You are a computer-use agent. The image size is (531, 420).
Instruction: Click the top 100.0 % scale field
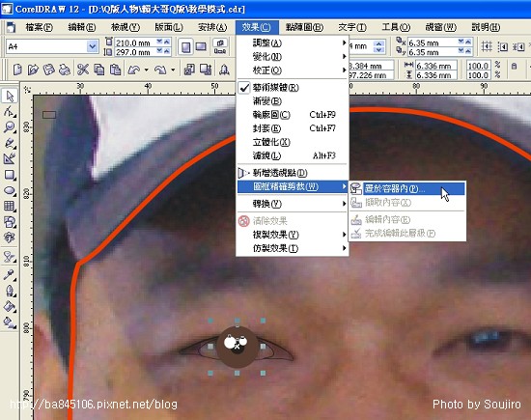[x=478, y=66]
